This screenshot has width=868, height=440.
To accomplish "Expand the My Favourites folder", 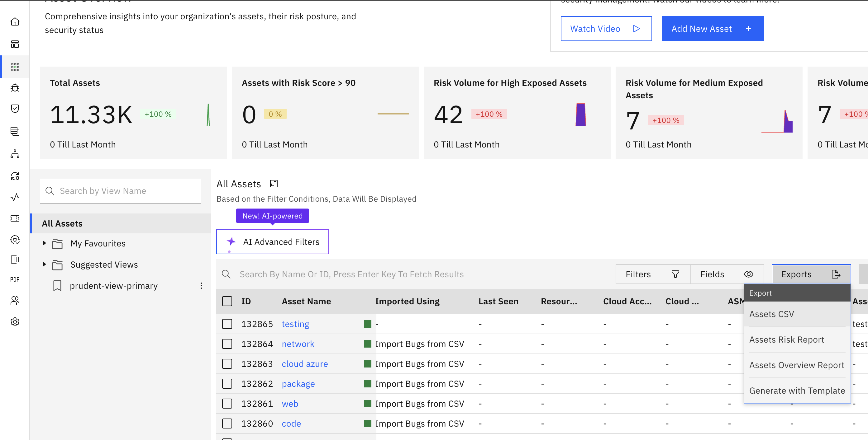I will tap(44, 243).
